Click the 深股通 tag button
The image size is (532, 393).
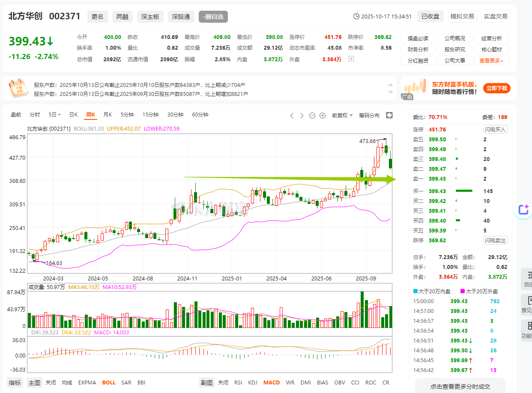point(181,17)
